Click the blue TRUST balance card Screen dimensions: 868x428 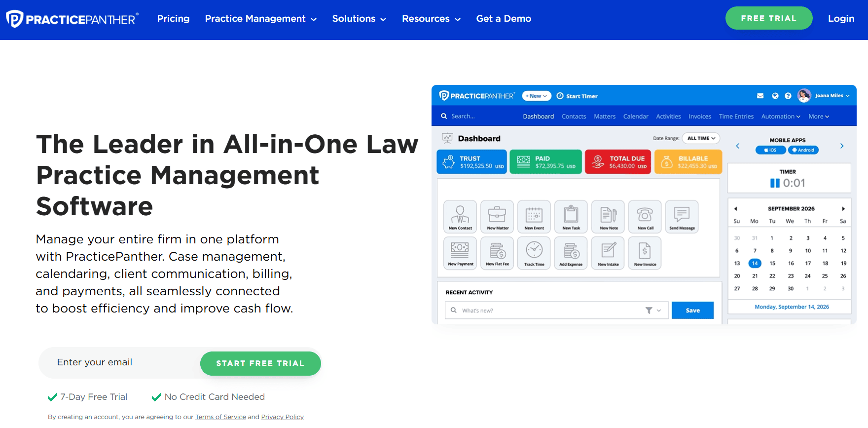pos(471,162)
